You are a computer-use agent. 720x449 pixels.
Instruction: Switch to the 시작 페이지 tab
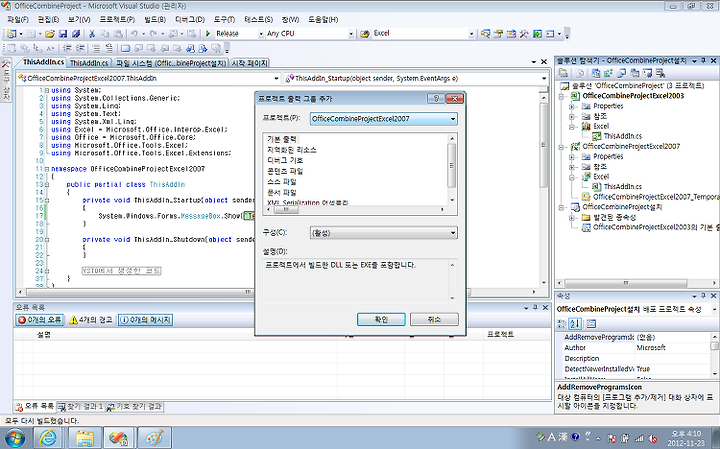click(x=249, y=63)
